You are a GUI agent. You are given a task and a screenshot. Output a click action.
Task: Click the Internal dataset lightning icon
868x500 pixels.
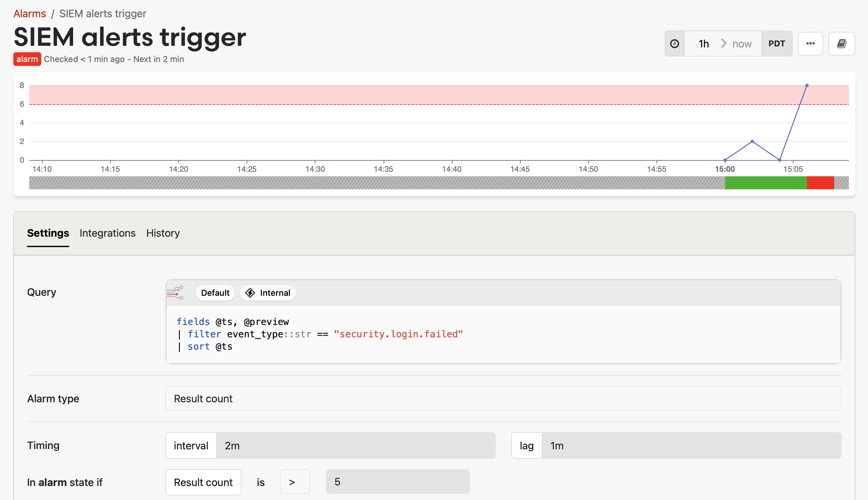(x=250, y=293)
